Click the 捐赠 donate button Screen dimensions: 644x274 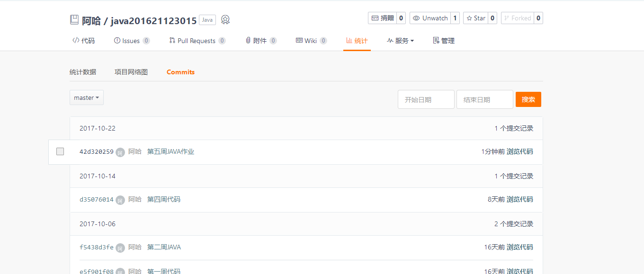click(x=382, y=18)
